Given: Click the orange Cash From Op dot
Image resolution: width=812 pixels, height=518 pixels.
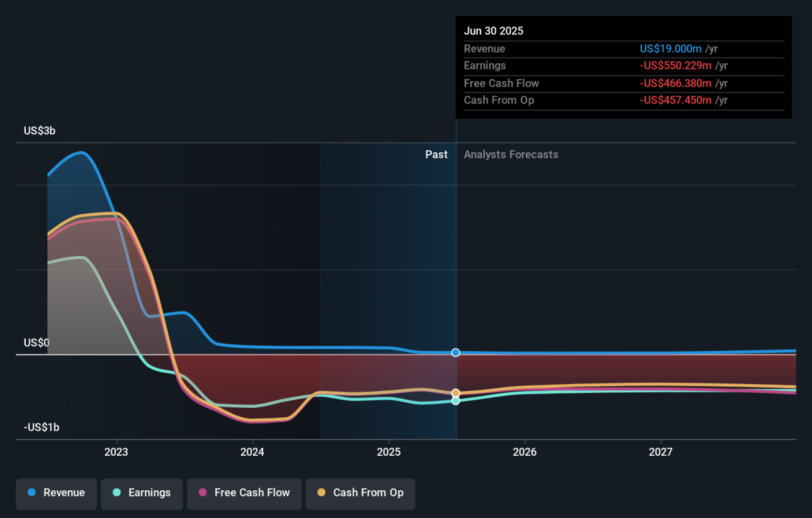Looking at the screenshot, I should click(321, 493).
